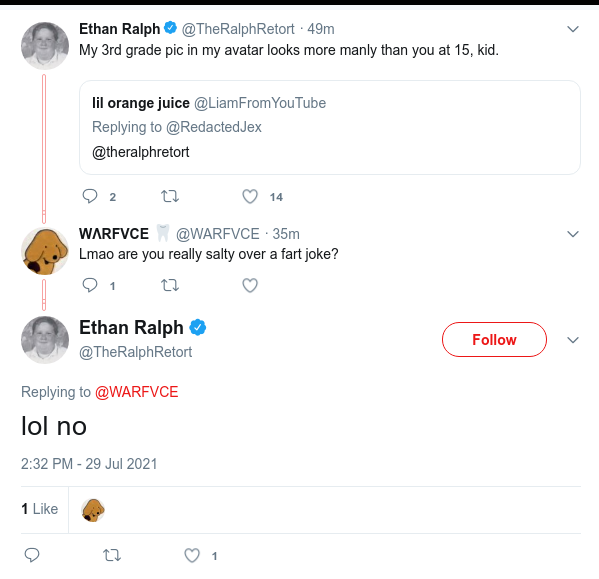Expand WARFVCE tweet's more-options chevron

[x=573, y=234]
